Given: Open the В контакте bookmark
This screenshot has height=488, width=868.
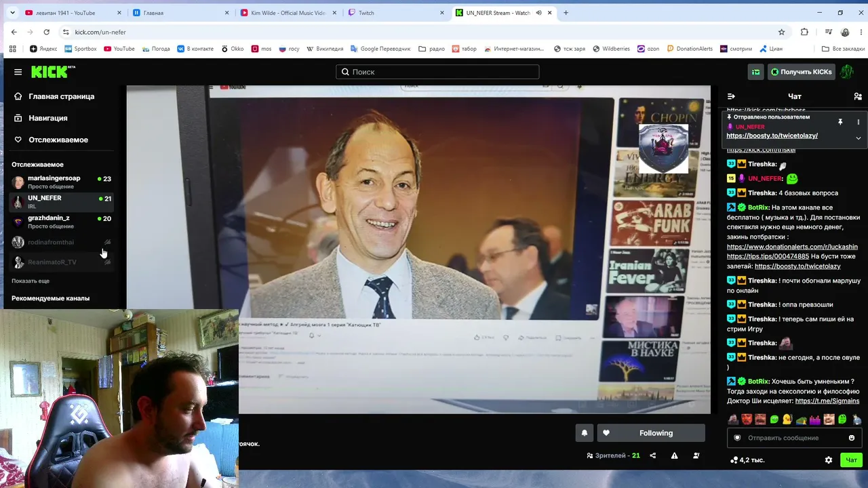Looking at the screenshot, I should (x=195, y=49).
